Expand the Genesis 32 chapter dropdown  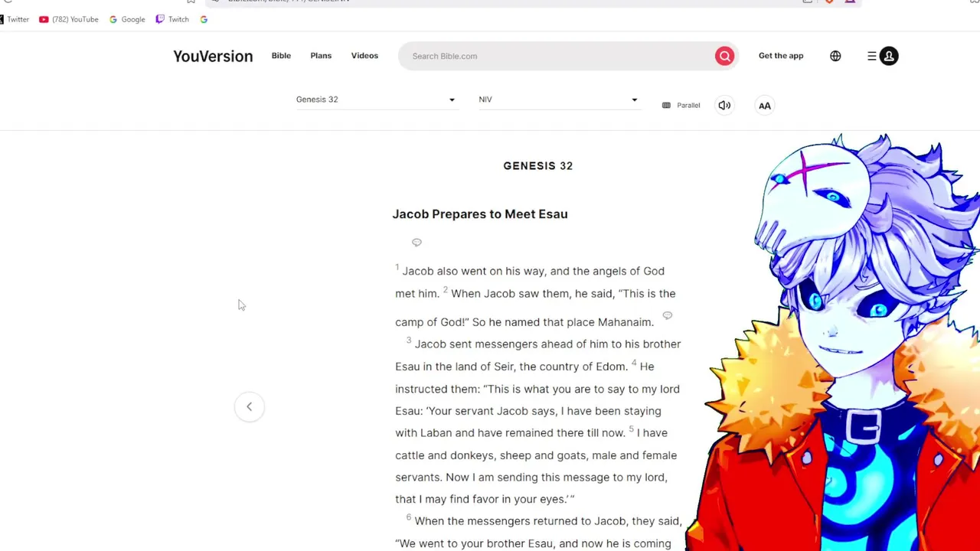376,99
